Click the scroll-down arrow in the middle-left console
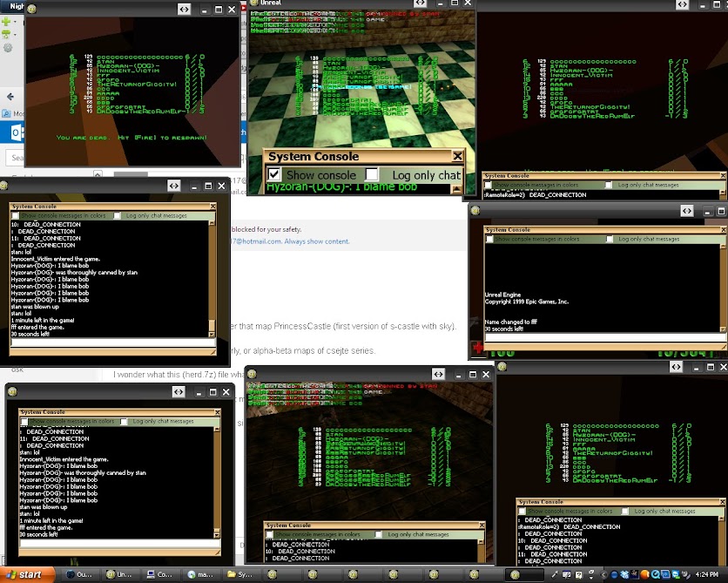Image resolution: width=728 pixels, height=583 pixels. click(212, 335)
